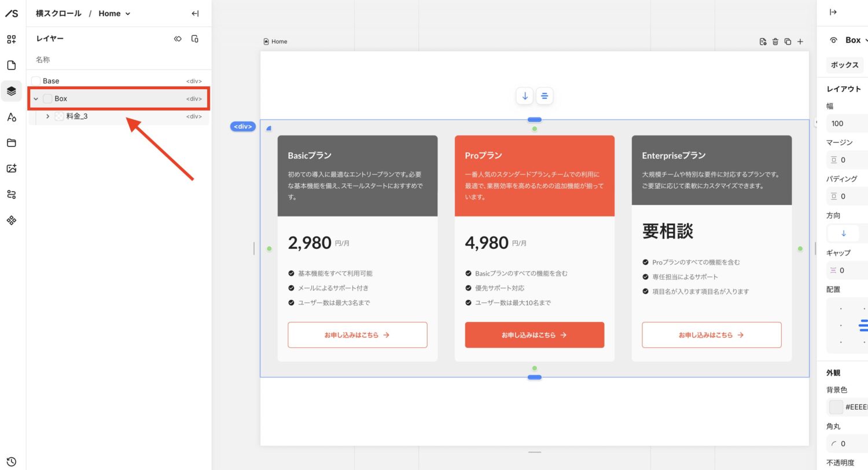Open the Home page dropdown in breadcrumb
The height and width of the screenshot is (470, 868).
[x=114, y=13]
